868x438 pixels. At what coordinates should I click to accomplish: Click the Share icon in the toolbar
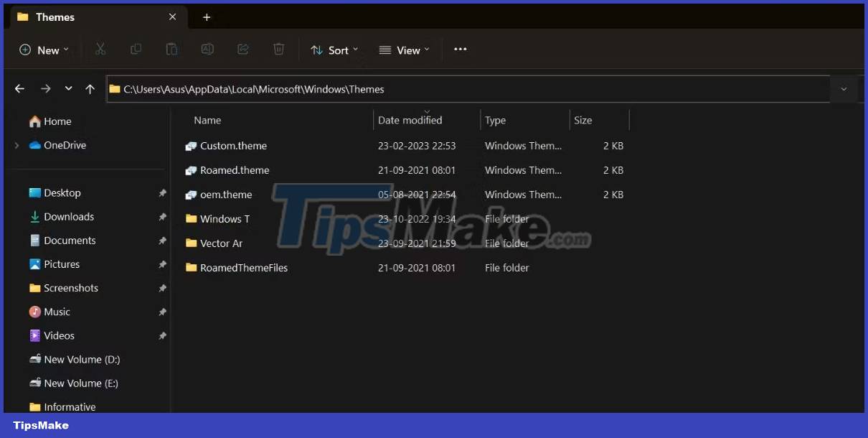(x=243, y=50)
